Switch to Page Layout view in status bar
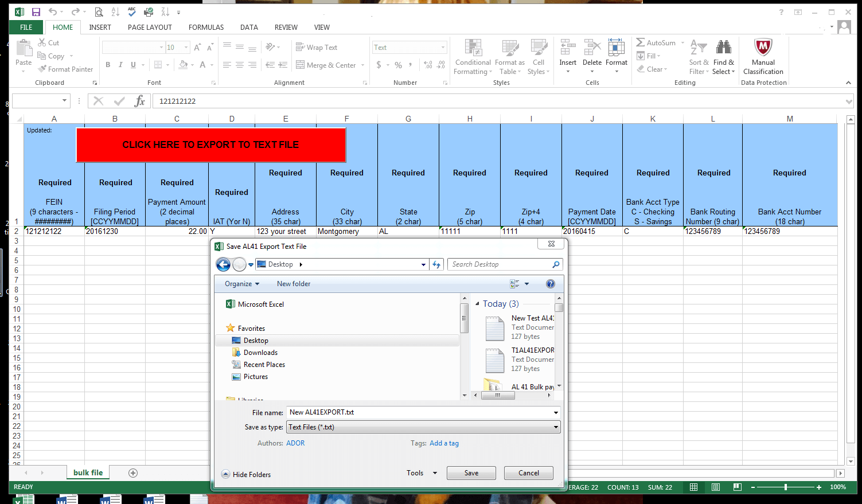This screenshot has height=504, width=862. pyautogui.click(x=716, y=487)
